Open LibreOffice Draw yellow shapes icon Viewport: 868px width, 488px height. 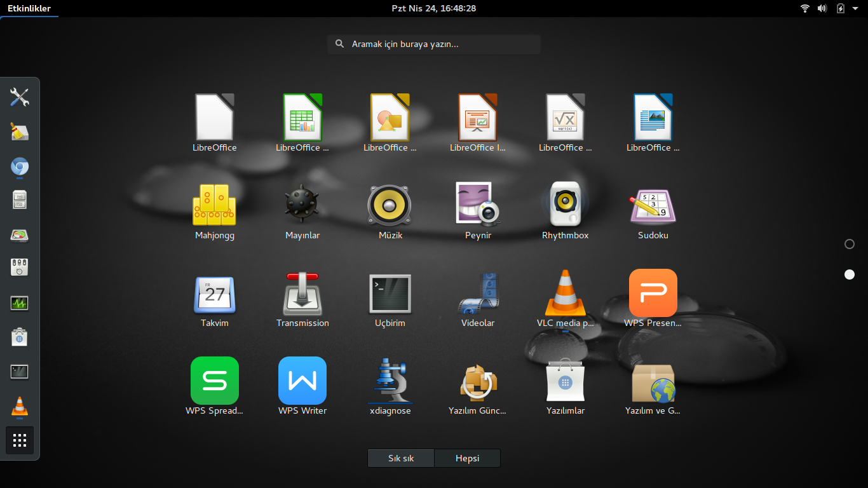[x=390, y=118]
